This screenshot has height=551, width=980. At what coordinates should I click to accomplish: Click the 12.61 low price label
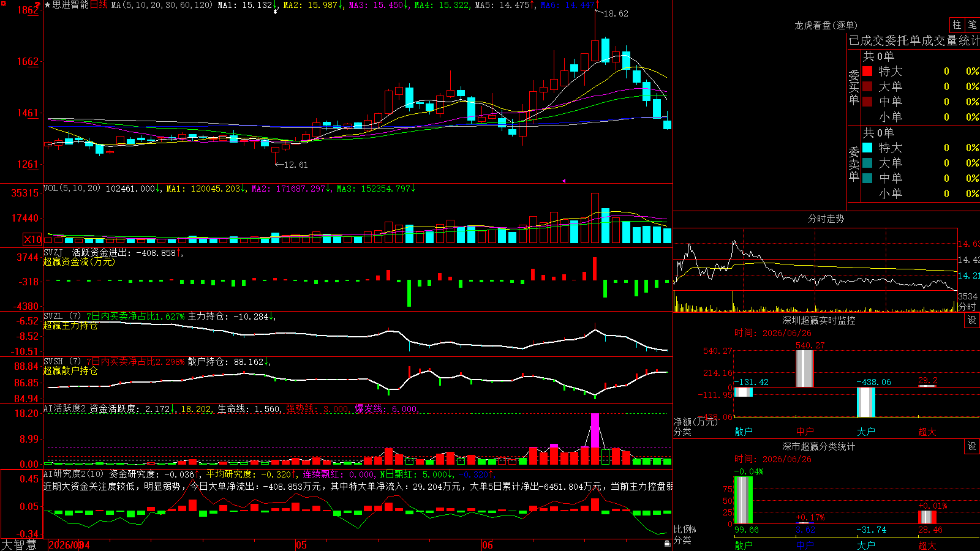[x=296, y=165]
